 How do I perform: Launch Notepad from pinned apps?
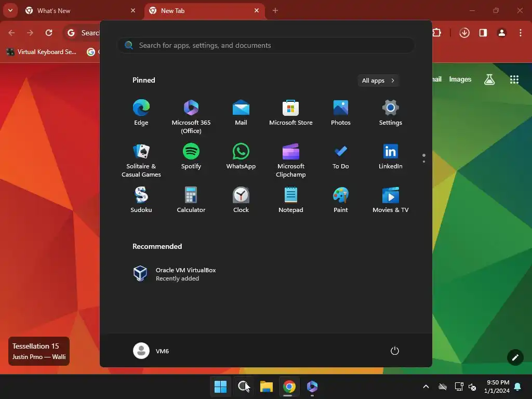[x=291, y=200]
